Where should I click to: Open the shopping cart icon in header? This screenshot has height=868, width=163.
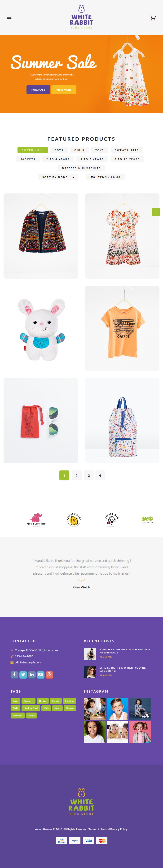153,18
